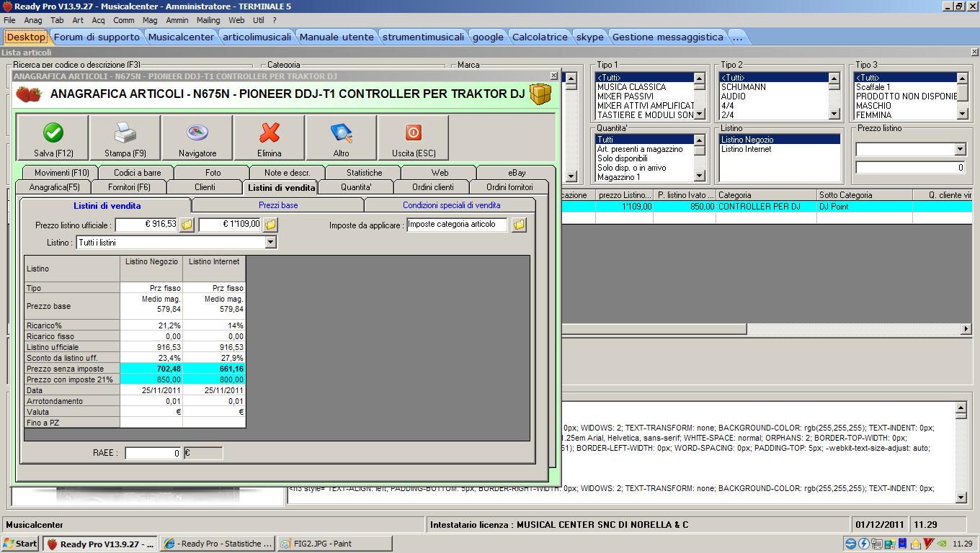This screenshot has height=553, width=980.
Task: Switch to the Clienti tab
Action: [205, 187]
